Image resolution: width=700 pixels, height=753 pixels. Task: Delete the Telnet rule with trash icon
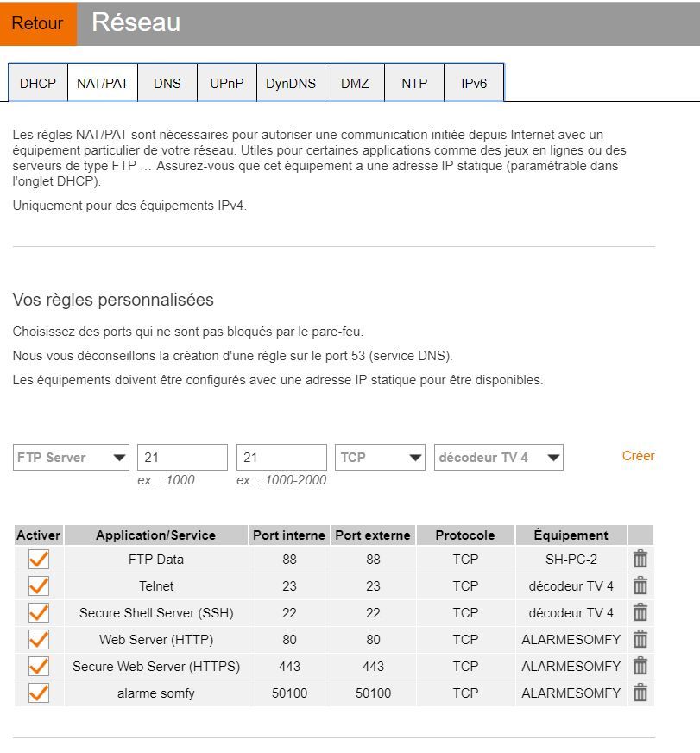(x=640, y=586)
